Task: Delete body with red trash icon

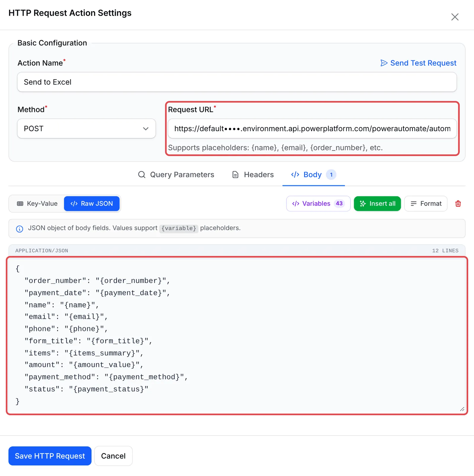Action: (458, 203)
